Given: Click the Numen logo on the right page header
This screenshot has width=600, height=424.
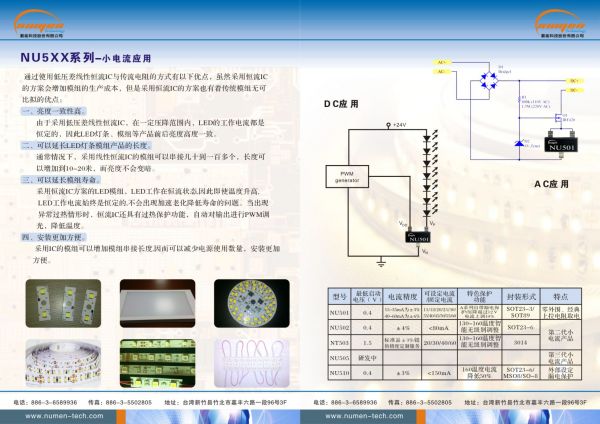Looking at the screenshot, I should tap(559, 23).
